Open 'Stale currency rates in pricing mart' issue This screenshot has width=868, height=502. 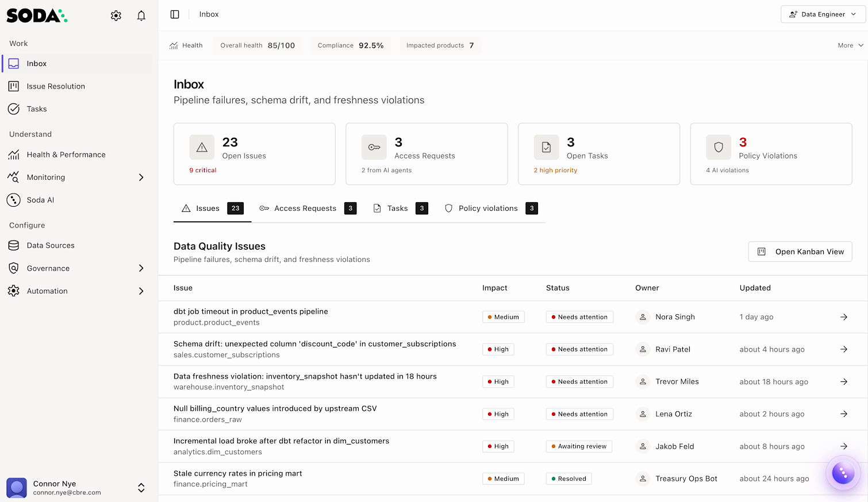[x=237, y=473]
